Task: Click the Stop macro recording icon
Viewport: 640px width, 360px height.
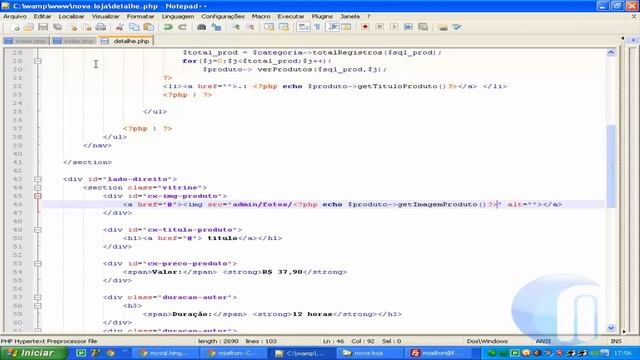Action: pyautogui.click(x=379, y=27)
